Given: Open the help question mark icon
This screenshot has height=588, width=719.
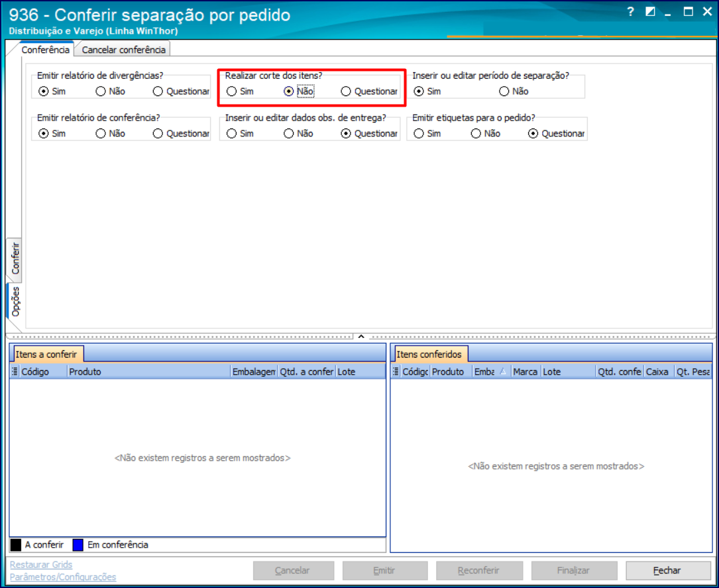Looking at the screenshot, I should tap(630, 12).
